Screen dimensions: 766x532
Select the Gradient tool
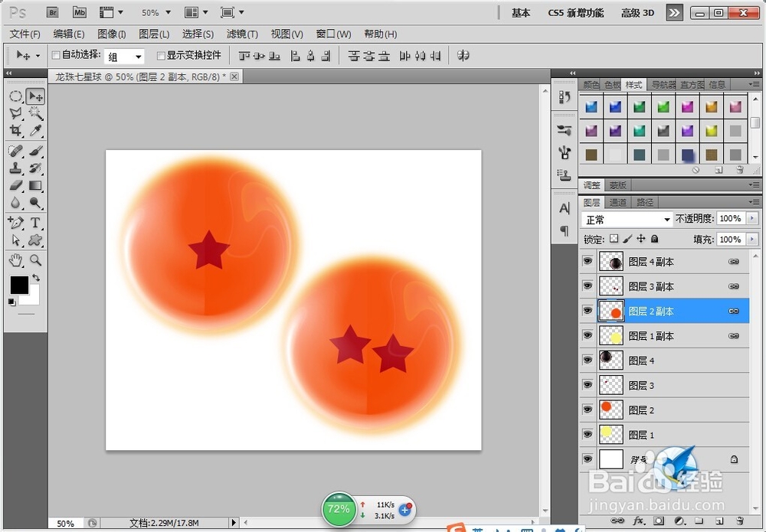pos(35,185)
